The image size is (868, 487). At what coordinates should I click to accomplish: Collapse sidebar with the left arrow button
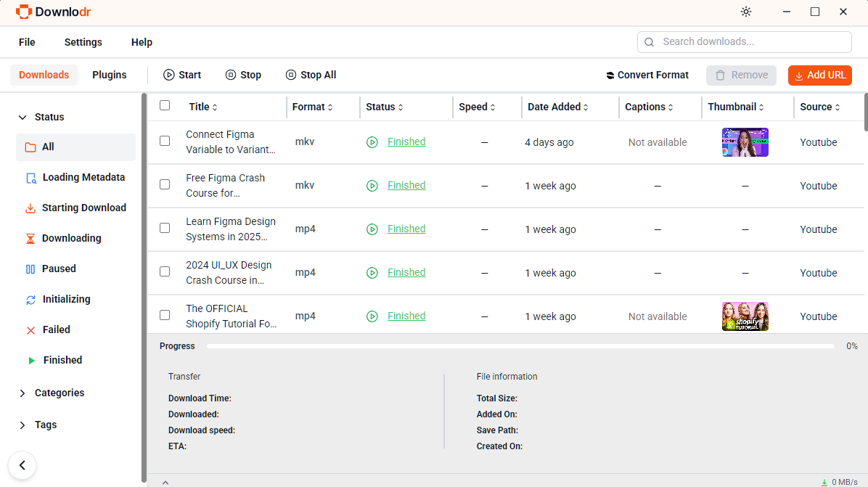tap(22, 465)
